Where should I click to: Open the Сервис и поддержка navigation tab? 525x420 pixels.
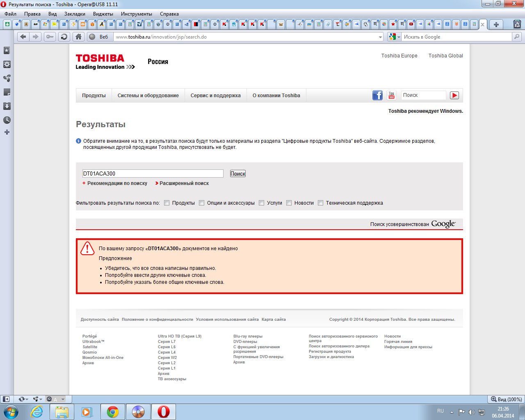216,96
